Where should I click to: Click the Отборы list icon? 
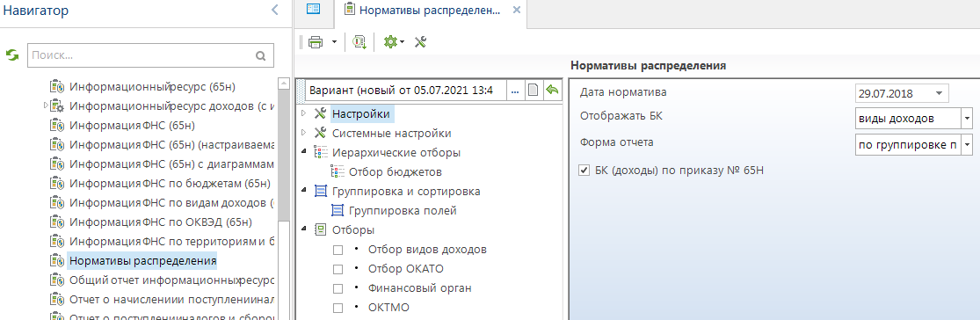321,230
